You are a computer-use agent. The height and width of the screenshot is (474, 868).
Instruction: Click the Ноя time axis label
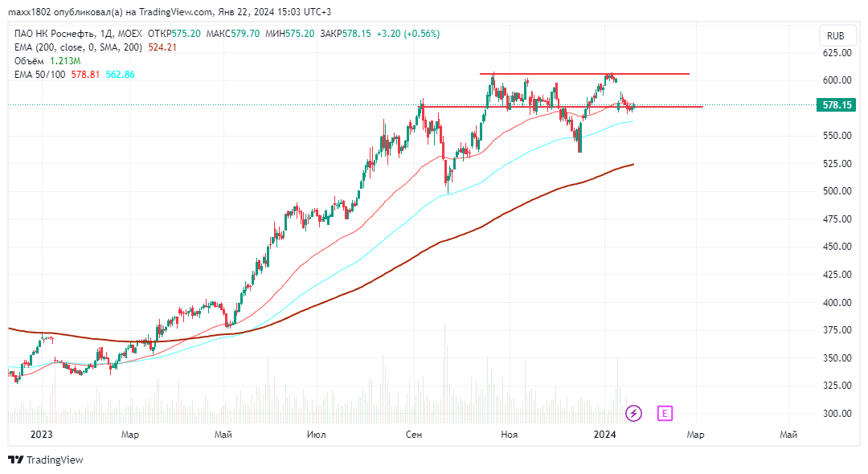(x=510, y=435)
